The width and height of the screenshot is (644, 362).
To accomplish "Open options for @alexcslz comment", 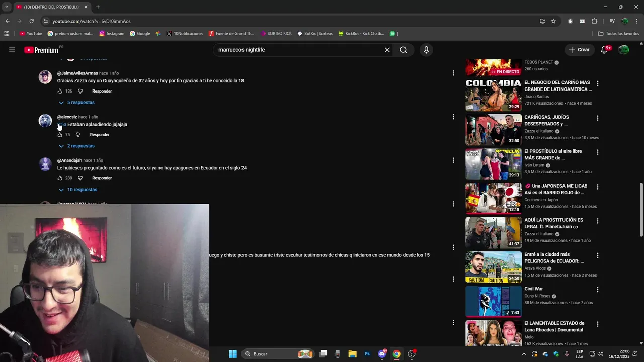I will pos(453,117).
